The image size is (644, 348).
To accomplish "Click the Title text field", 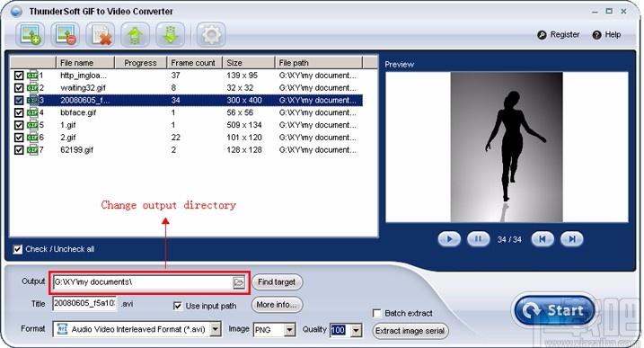I will pos(84,304).
